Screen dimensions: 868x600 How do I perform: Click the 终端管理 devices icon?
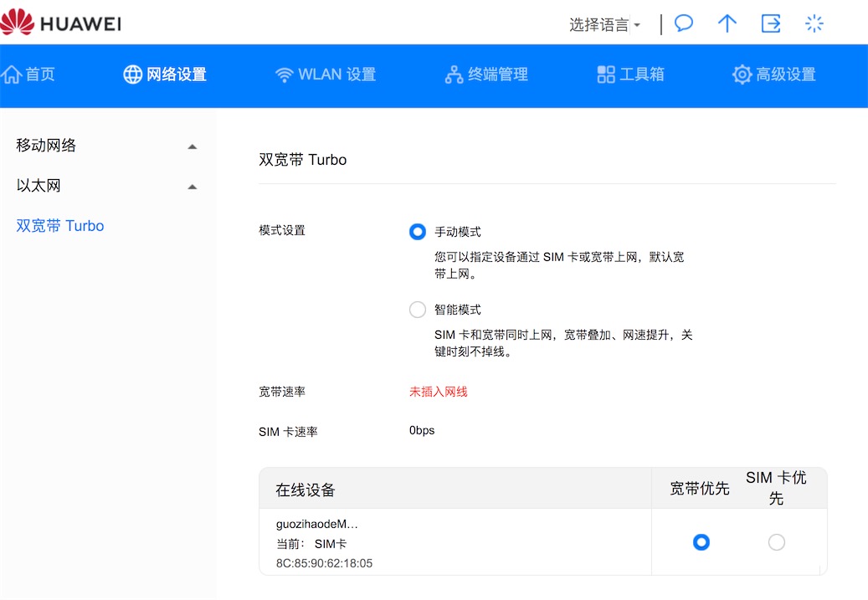[453, 74]
